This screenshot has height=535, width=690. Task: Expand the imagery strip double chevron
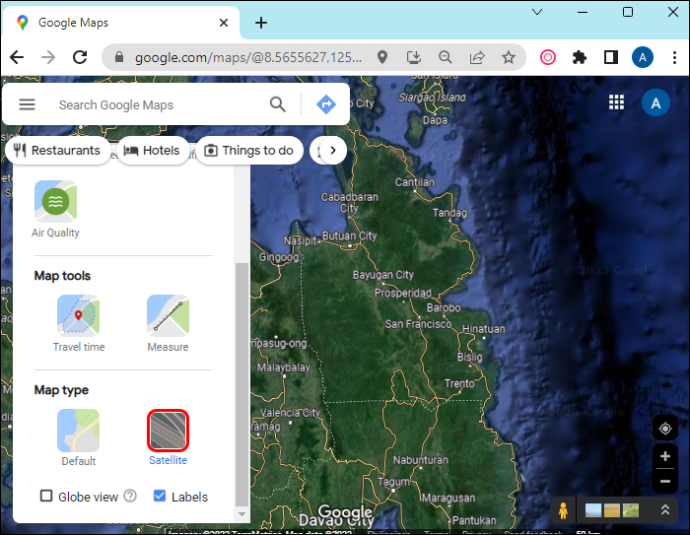[665, 510]
